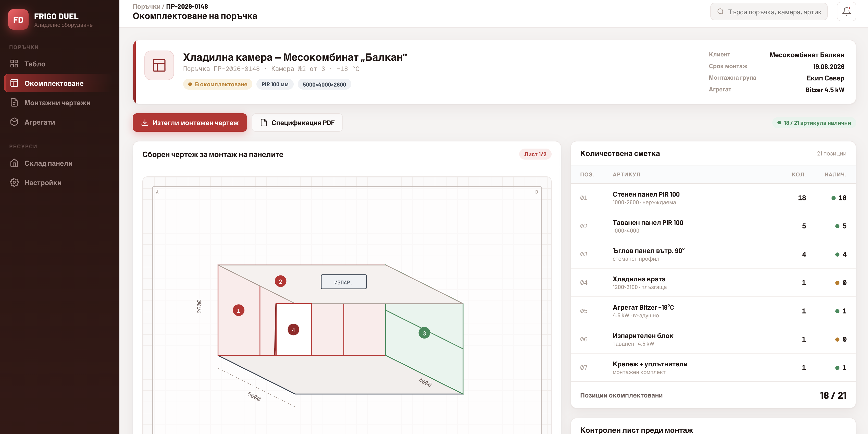This screenshot has height=434, width=868.
Task: Click the Окомплектоване layout icon
Action: coord(14,83)
